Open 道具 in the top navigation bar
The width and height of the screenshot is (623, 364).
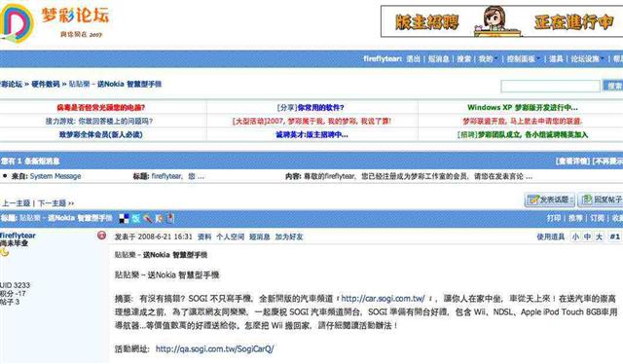point(556,58)
